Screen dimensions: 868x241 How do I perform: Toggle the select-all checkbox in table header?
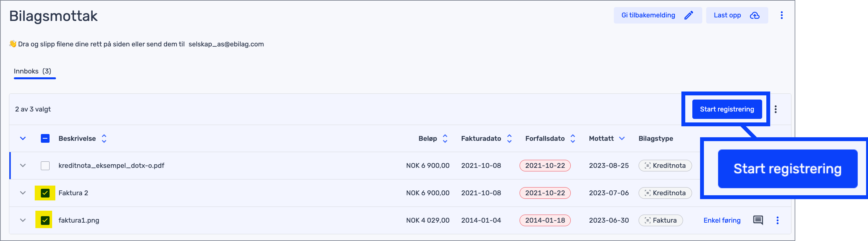click(x=45, y=139)
